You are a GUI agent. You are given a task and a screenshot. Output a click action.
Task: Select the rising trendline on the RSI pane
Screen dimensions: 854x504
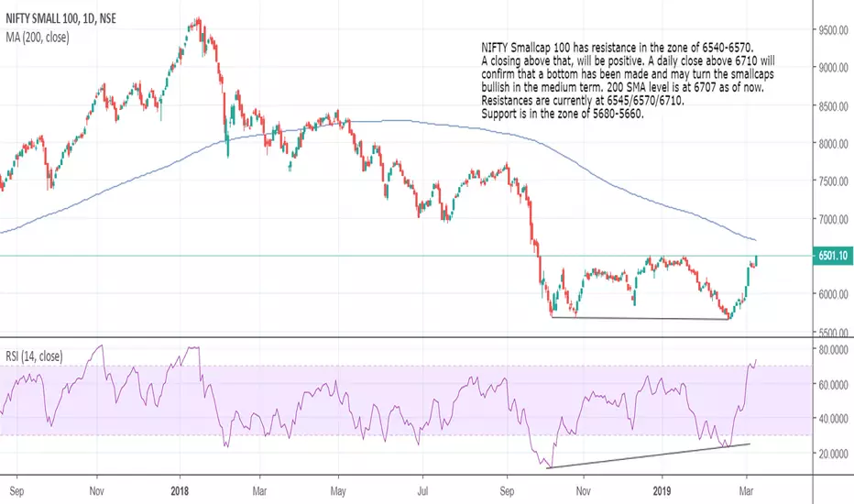(x=650, y=456)
